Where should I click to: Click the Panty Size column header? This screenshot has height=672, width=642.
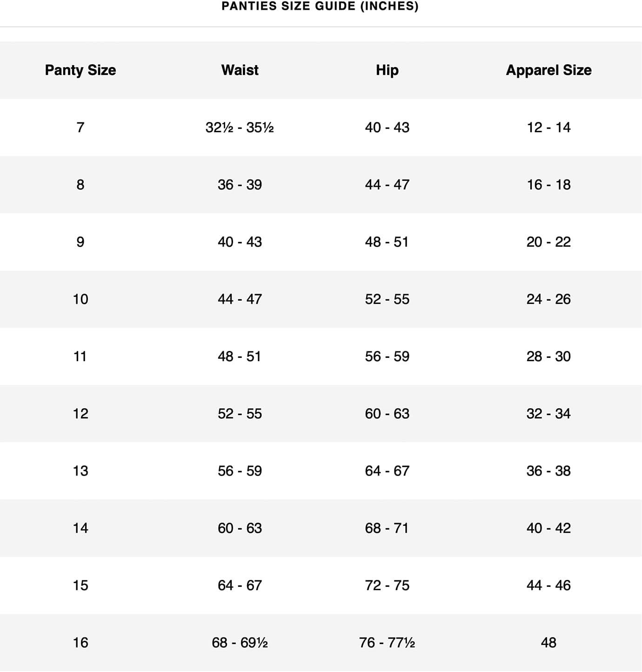[x=80, y=70]
